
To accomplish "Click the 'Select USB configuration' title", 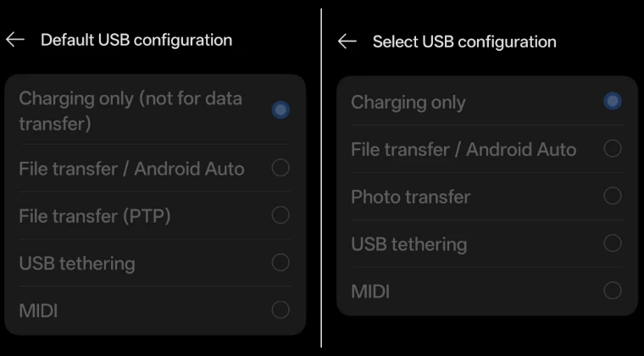I will (x=464, y=42).
